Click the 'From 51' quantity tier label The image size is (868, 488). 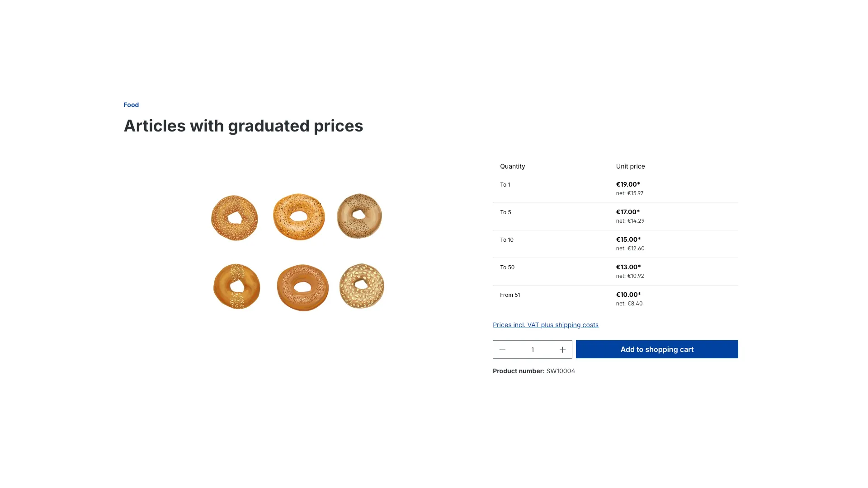[x=510, y=295]
